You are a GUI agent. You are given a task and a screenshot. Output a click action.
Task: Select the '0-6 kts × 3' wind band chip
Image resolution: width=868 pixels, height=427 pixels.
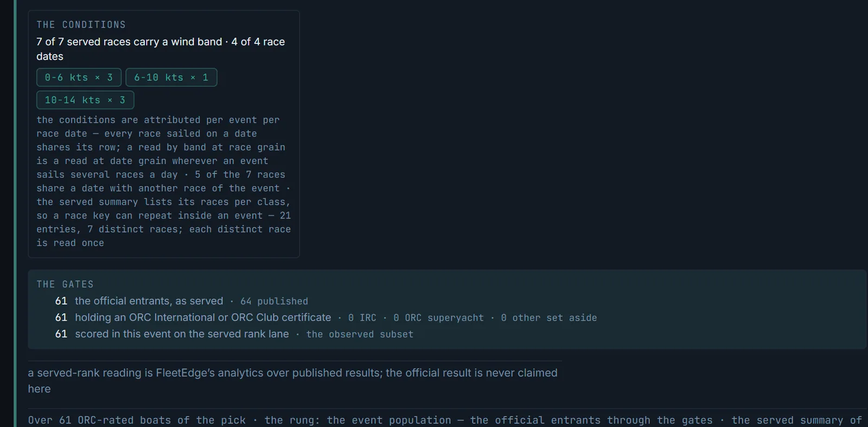[79, 77]
